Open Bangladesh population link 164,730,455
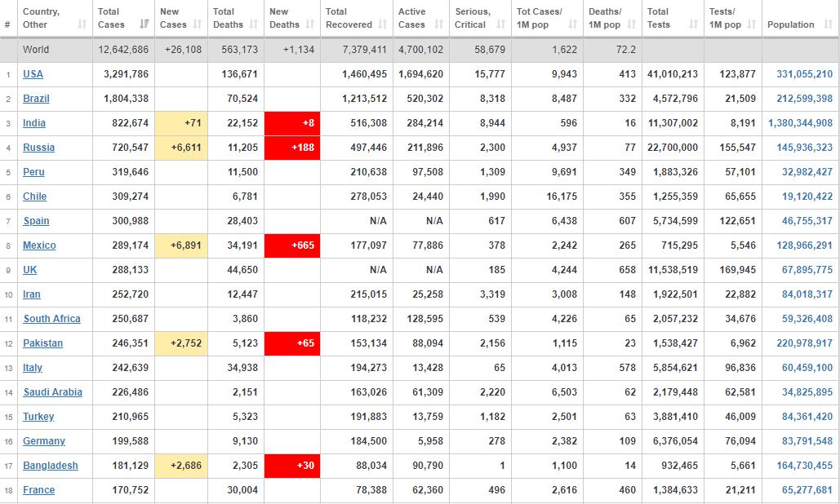 coord(805,466)
